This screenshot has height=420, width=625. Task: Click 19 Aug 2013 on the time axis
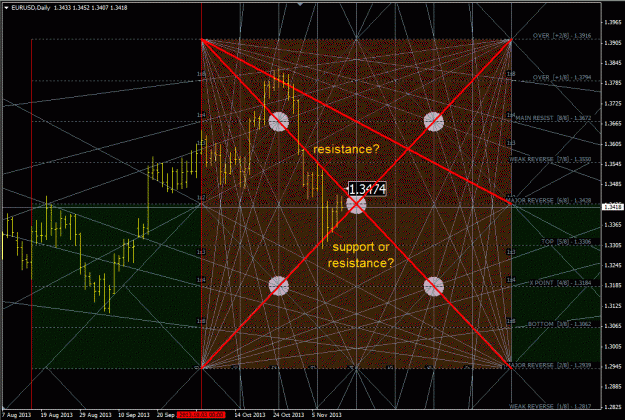[56, 415]
